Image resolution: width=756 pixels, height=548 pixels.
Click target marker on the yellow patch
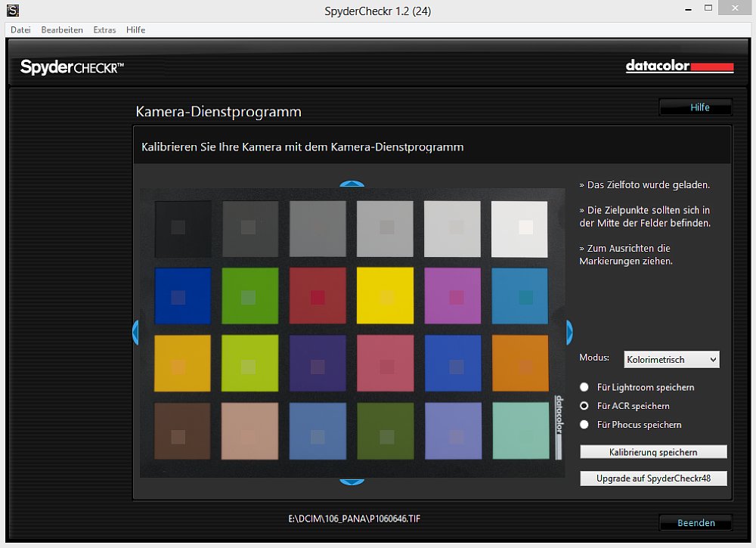coord(386,297)
